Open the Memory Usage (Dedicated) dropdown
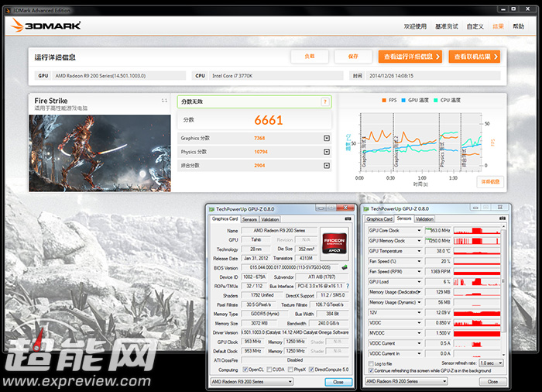Viewport: 542px width, 392px height. [419, 292]
